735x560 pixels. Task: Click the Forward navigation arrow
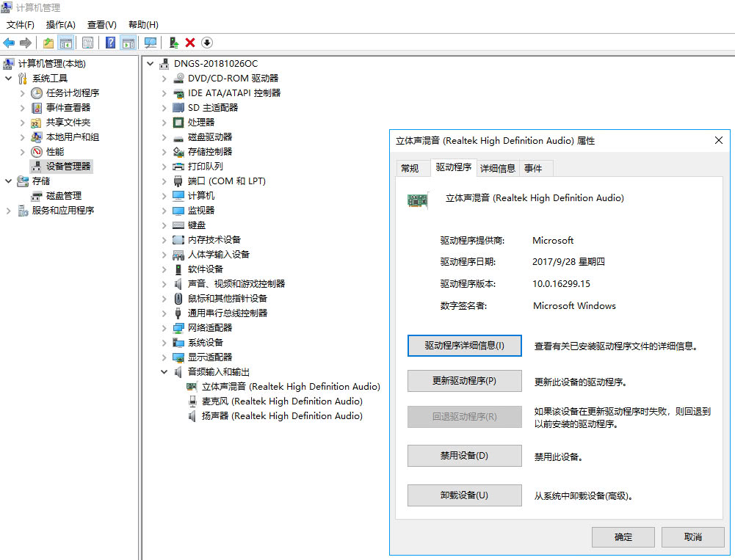coord(26,42)
